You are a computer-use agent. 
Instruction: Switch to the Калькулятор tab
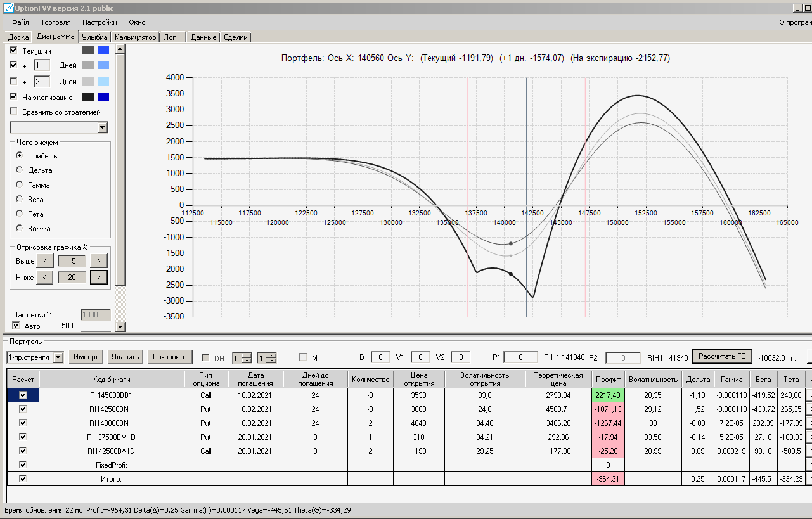(x=135, y=37)
